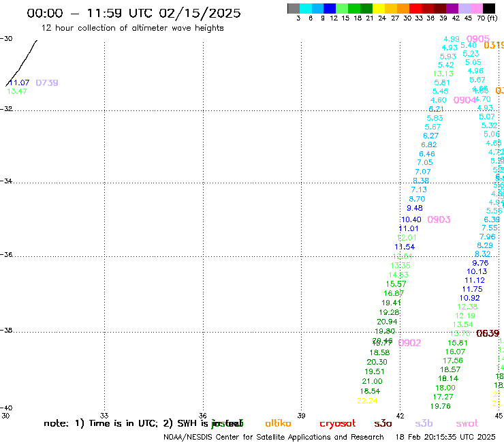This screenshot has height=443, width=504.
Task: Click the 's3a' satellite legend label
Action: (383, 424)
